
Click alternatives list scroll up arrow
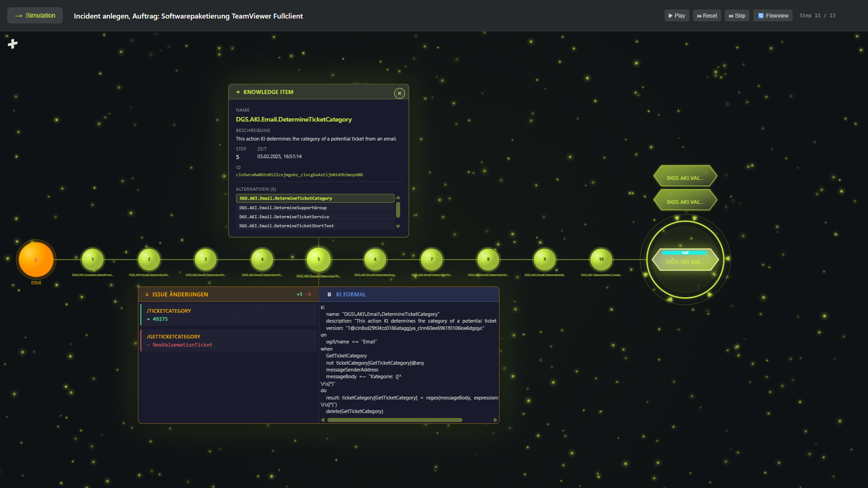(398, 197)
